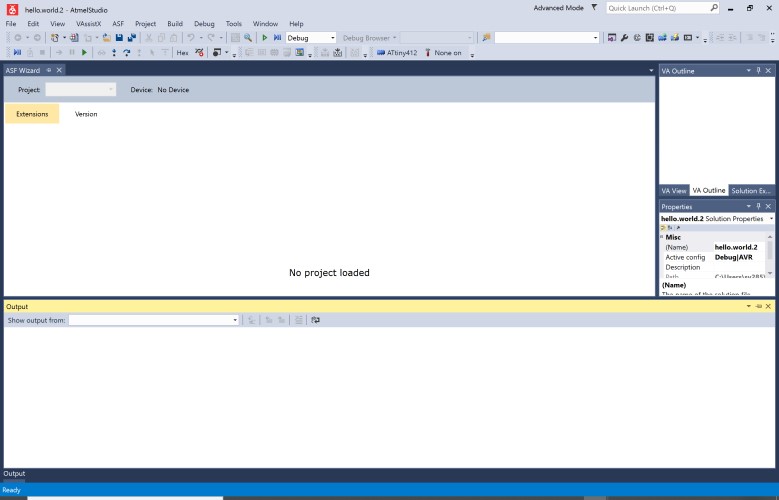
Task: Click the Alphabetical sort icon in Properties
Action: (x=670, y=228)
